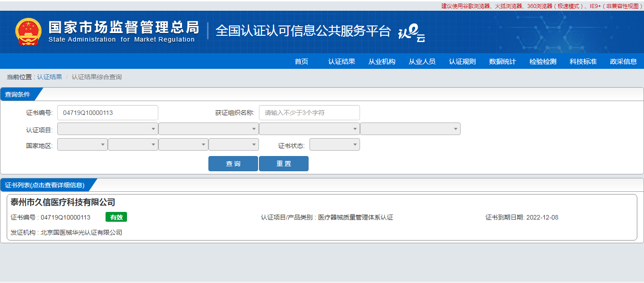Open the 证书状态 dropdown
This screenshot has height=283, width=644.
tap(335, 144)
